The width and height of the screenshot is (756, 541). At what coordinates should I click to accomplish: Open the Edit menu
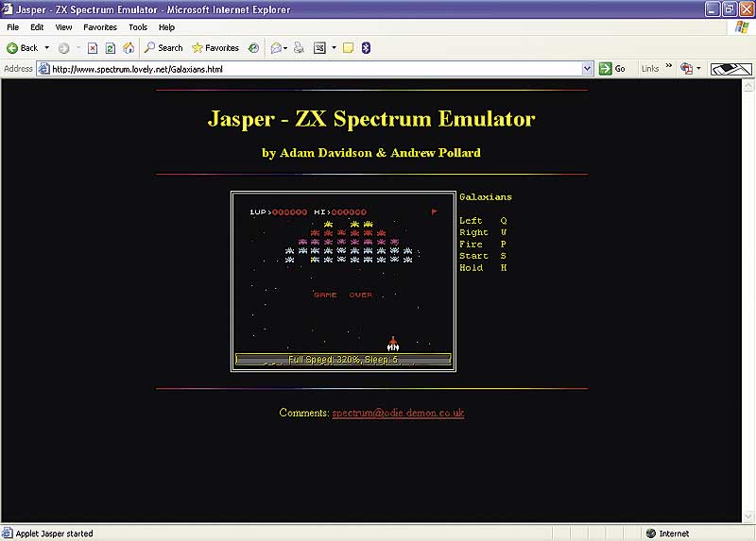37,27
